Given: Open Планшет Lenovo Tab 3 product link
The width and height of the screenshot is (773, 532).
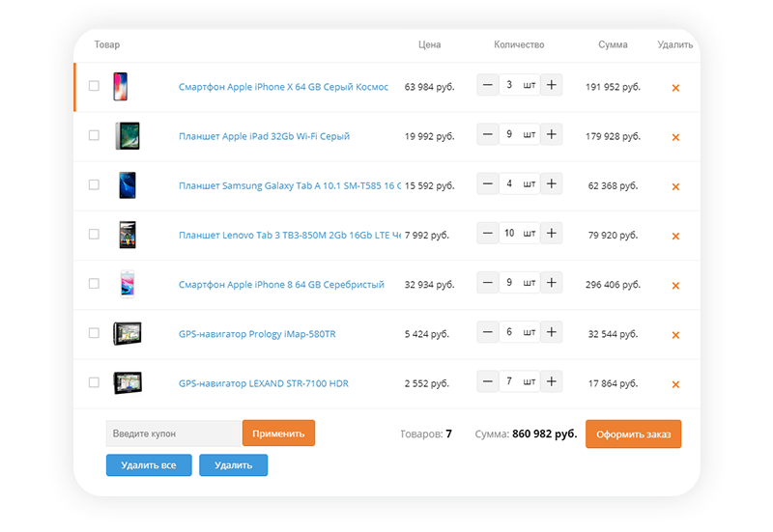Looking at the screenshot, I should [x=290, y=236].
